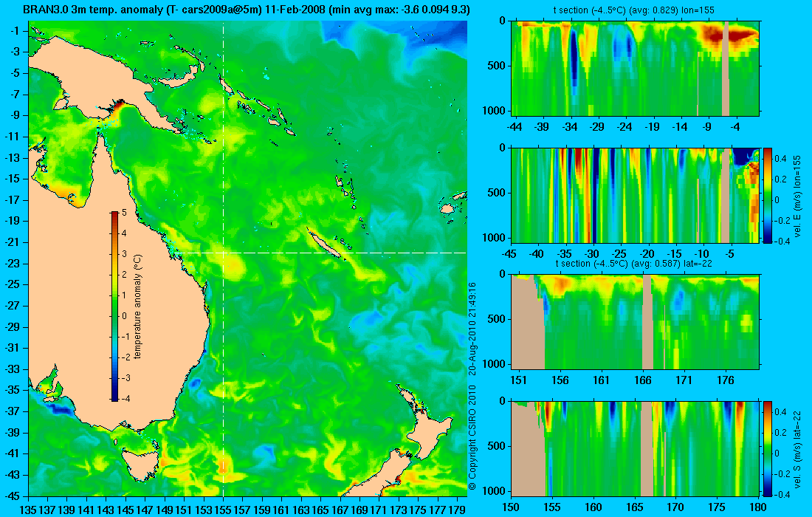Click the vertical "temperature anomaly (°C)" color bar label
Image resolution: width=812 pixels, height=517 pixels.
pos(138,307)
